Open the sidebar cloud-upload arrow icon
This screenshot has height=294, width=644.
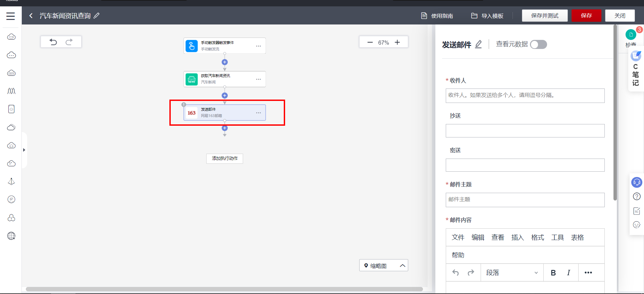pyautogui.click(x=11, y=145)
